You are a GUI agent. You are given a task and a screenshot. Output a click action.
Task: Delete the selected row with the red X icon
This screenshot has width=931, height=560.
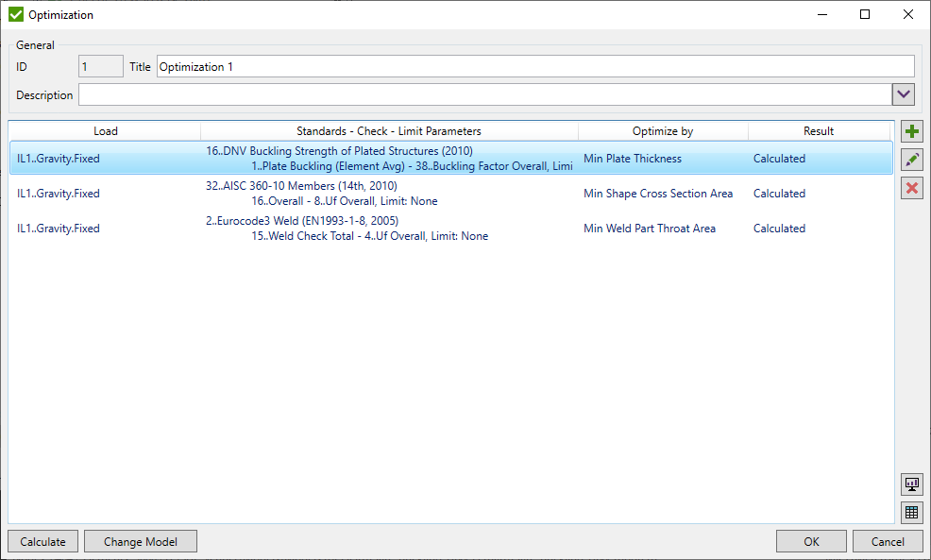[911, 187]
